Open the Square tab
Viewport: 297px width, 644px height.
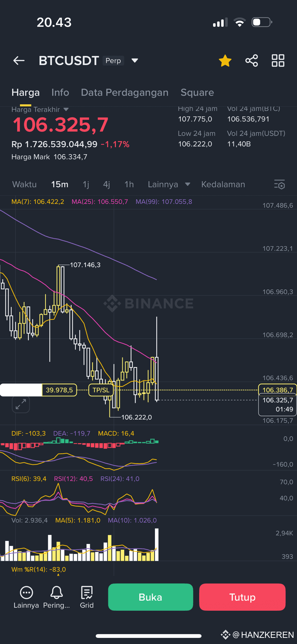[x=197, y=93]
